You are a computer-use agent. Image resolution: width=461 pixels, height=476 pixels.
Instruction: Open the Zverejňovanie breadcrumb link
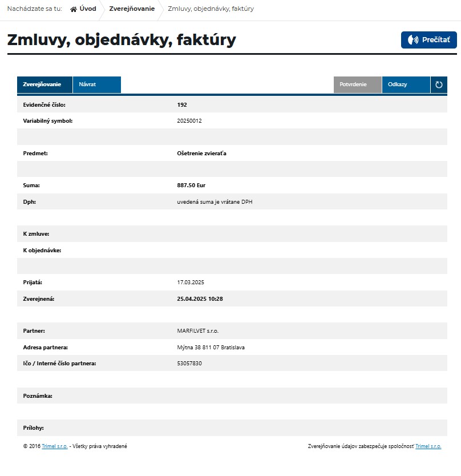pos(132,9)
